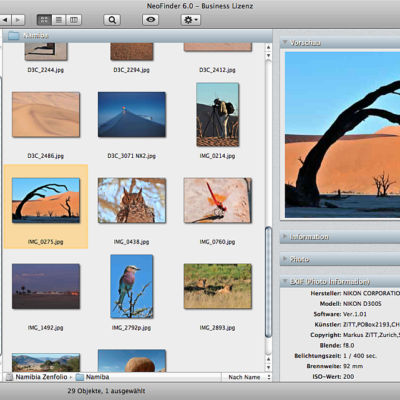The height and width of the screenshot is (400, 400).
Task: Collapse the Vorschau panel
Action: coord(285,42)
